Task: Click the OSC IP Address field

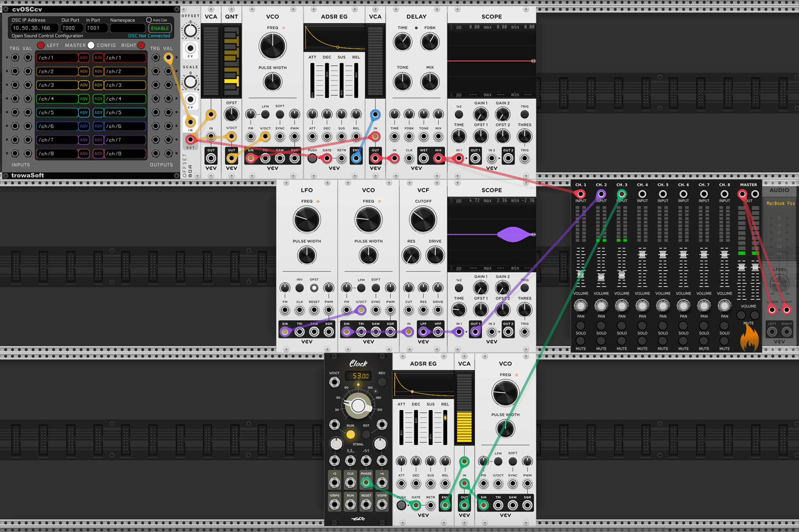Action: point(34,28)
